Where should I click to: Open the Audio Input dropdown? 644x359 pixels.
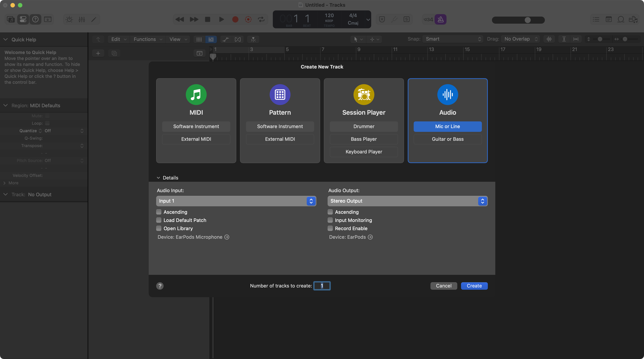point(236,201)
